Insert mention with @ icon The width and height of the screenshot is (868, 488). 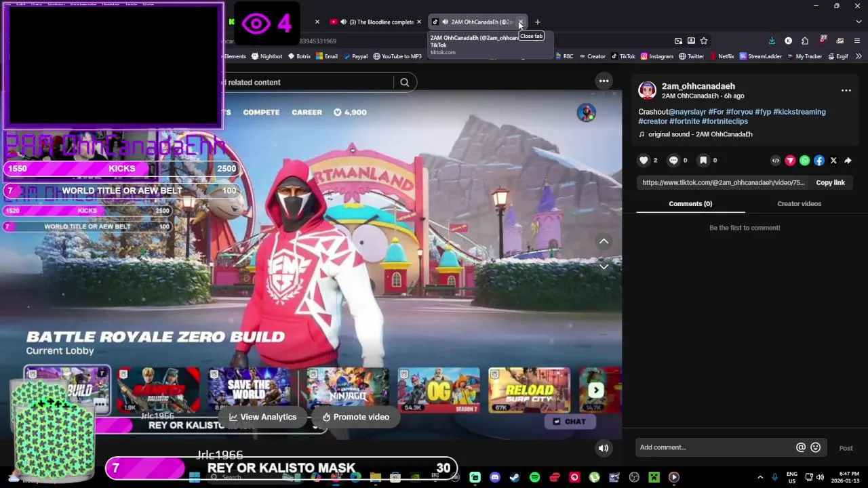pos(801,447)
